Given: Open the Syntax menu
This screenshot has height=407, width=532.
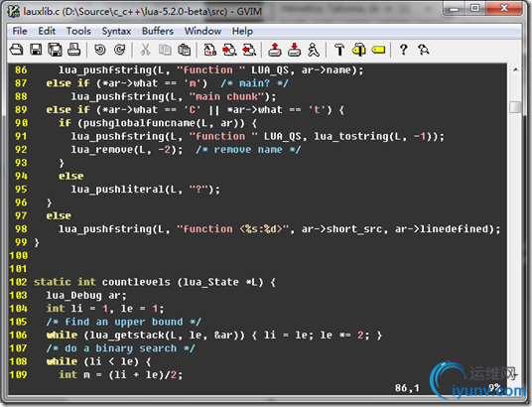Looking at the screenshot, I should click(x=116, y=31).
